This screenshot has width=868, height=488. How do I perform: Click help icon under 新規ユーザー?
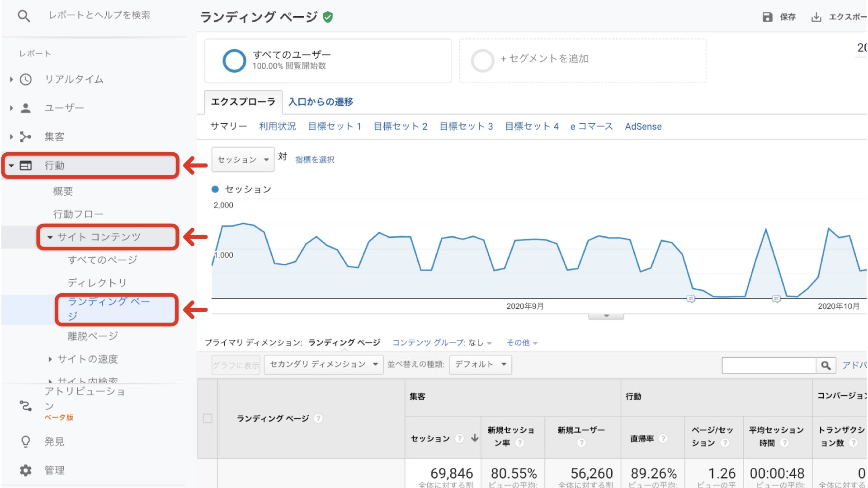581,443
